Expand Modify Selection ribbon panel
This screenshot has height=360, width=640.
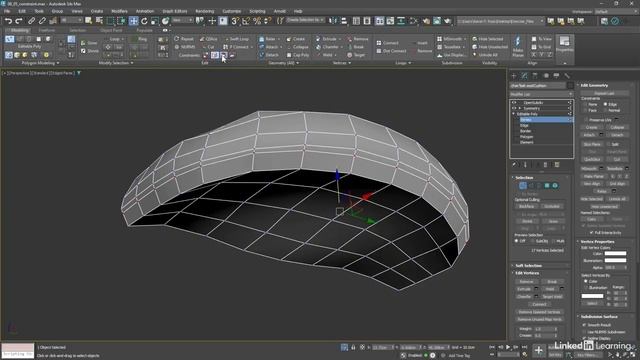[116, 63]
